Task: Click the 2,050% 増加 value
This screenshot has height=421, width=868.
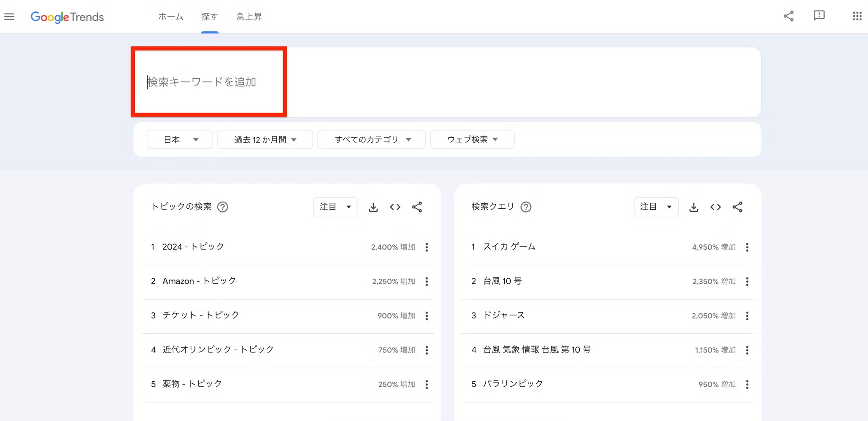Action: 714,316
